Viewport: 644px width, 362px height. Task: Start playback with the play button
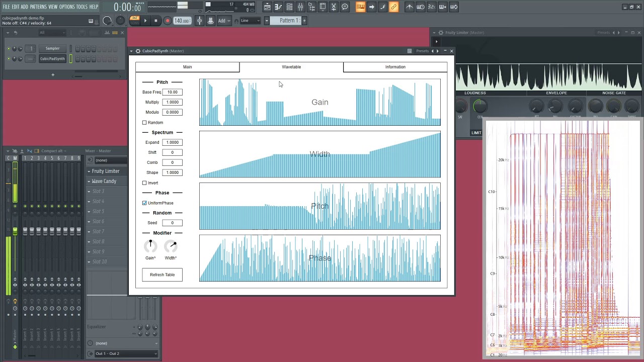click(x=145, y=21)
